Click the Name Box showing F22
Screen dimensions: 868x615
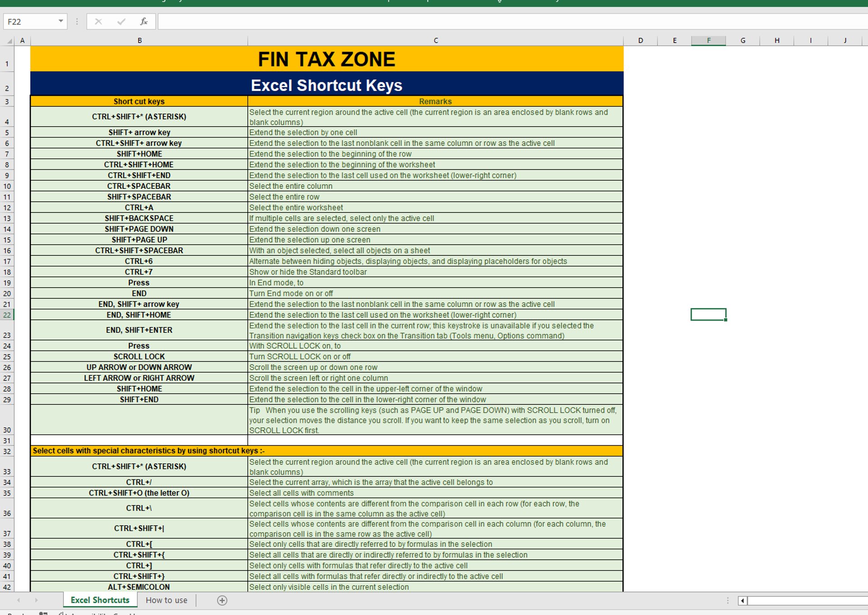click(29, 21)
